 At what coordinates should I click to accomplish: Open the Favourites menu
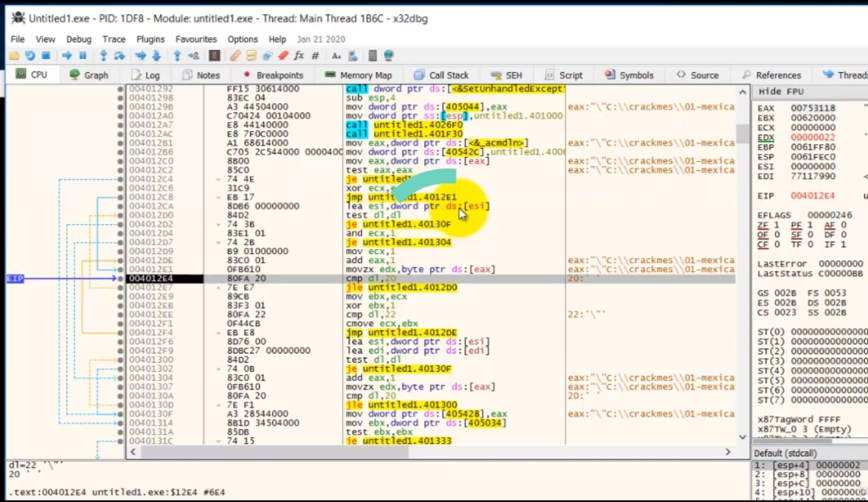click(196, 38)
